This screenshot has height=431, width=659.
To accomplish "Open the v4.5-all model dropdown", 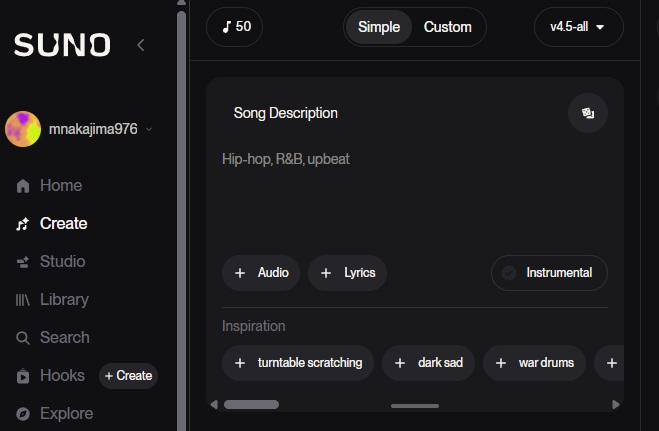I will tap(578, 27).
